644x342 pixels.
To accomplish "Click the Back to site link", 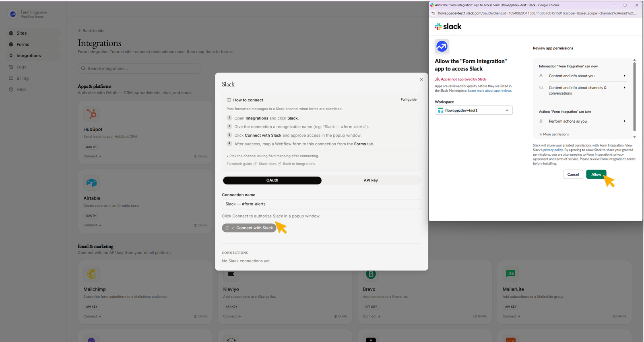I will (x=91, y=31).
